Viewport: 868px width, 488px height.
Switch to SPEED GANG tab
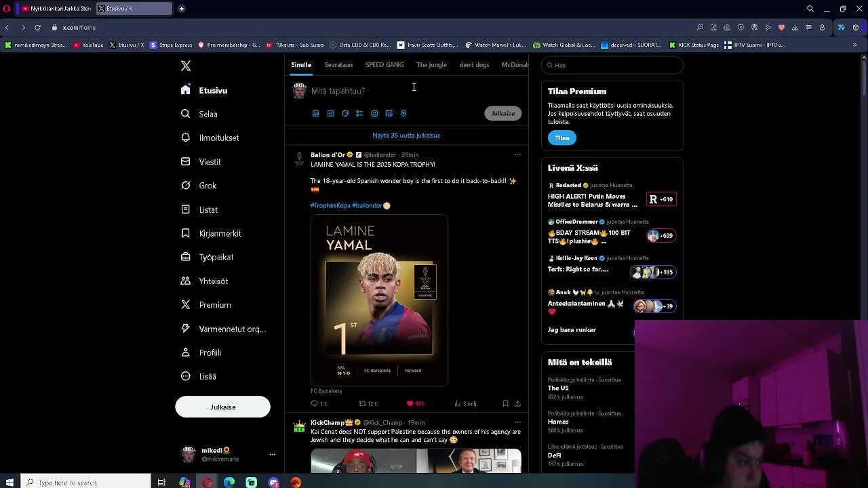tap(384, 65)
